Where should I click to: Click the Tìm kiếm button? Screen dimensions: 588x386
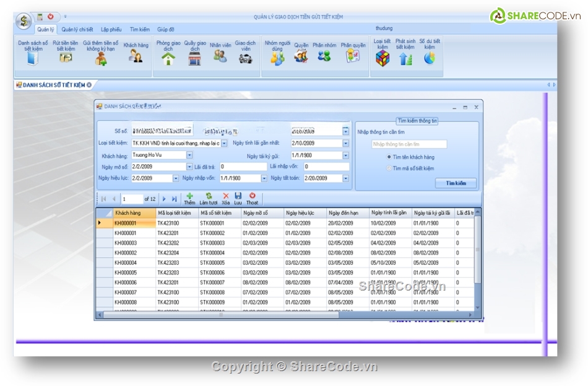[x=456, y=183]
